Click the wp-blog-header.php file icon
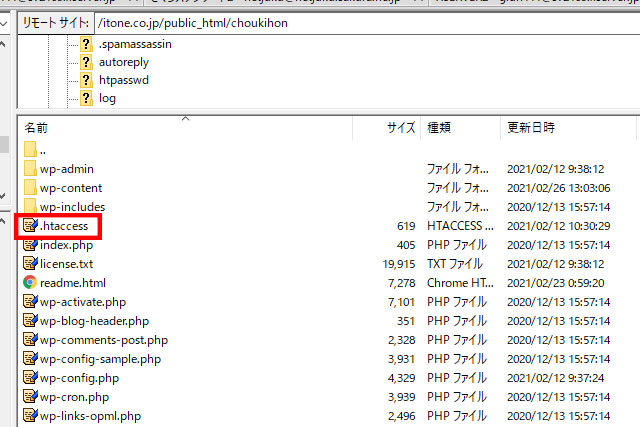This screenshot has height=427, width=640. click(30, 320)
